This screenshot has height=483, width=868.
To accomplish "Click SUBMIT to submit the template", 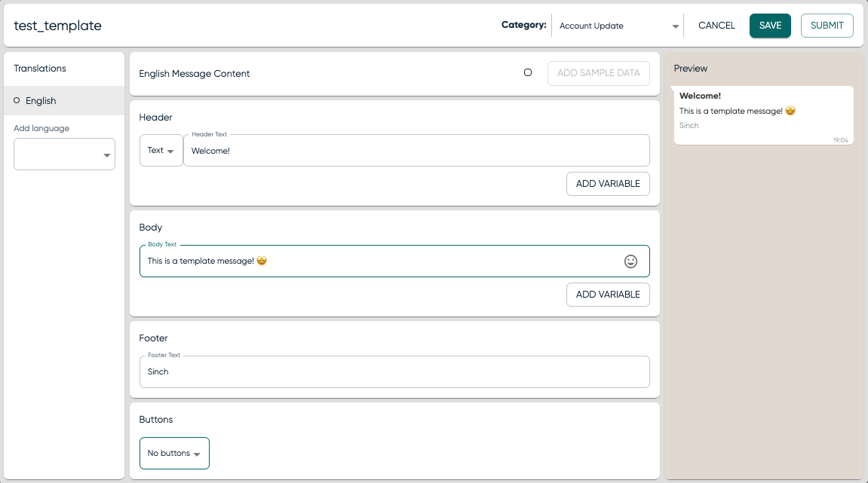I will click(x=827, y=25).
